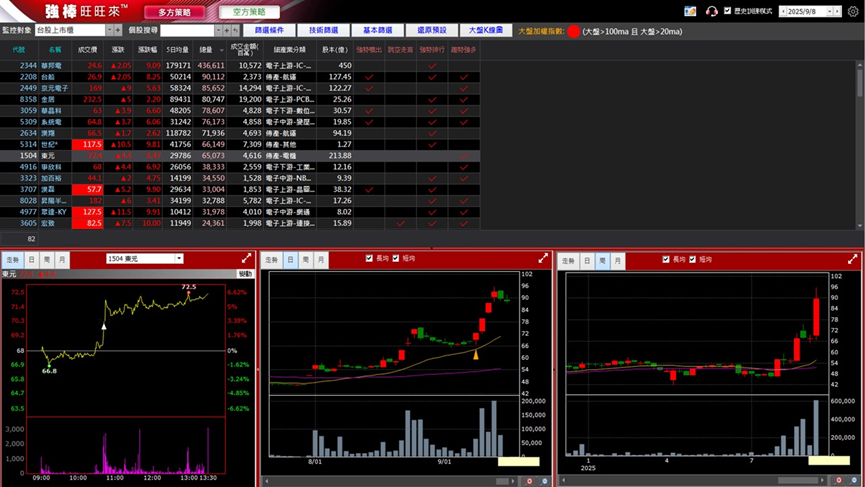
Task: Click the 大型K線圖 button
Action: 486,31
